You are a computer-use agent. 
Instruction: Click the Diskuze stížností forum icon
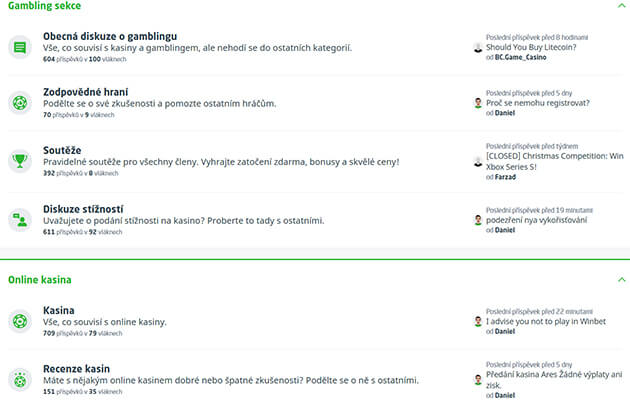coord(19,219)
